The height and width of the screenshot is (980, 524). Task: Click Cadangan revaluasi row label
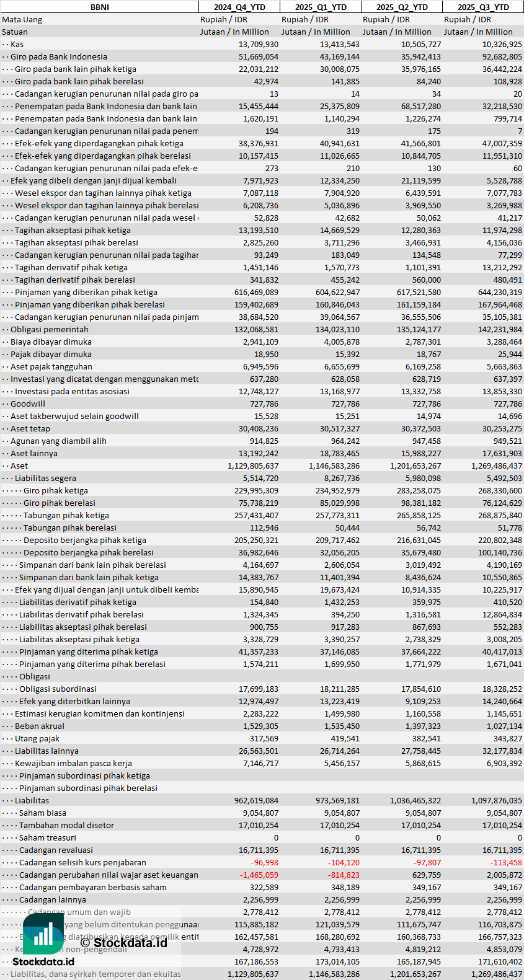click(x=56, y=850)
